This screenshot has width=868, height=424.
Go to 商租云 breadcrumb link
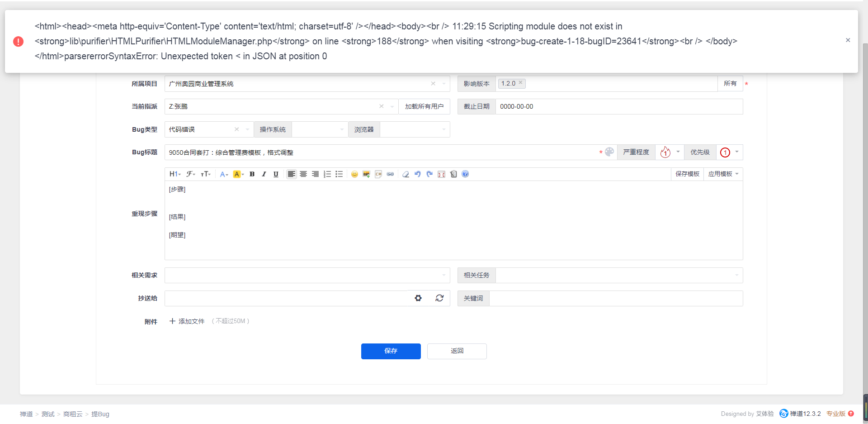pos(73,414)
